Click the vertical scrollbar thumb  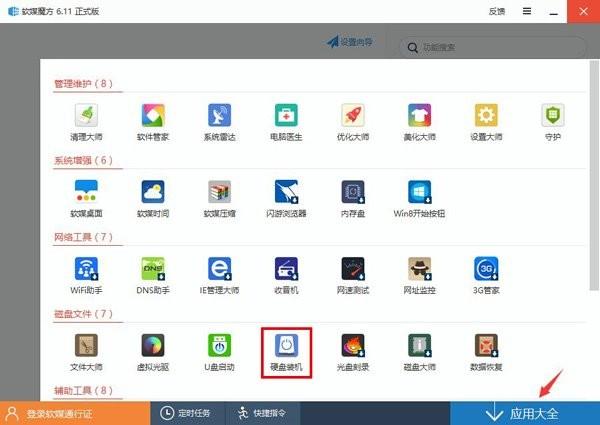click(594, 175)
